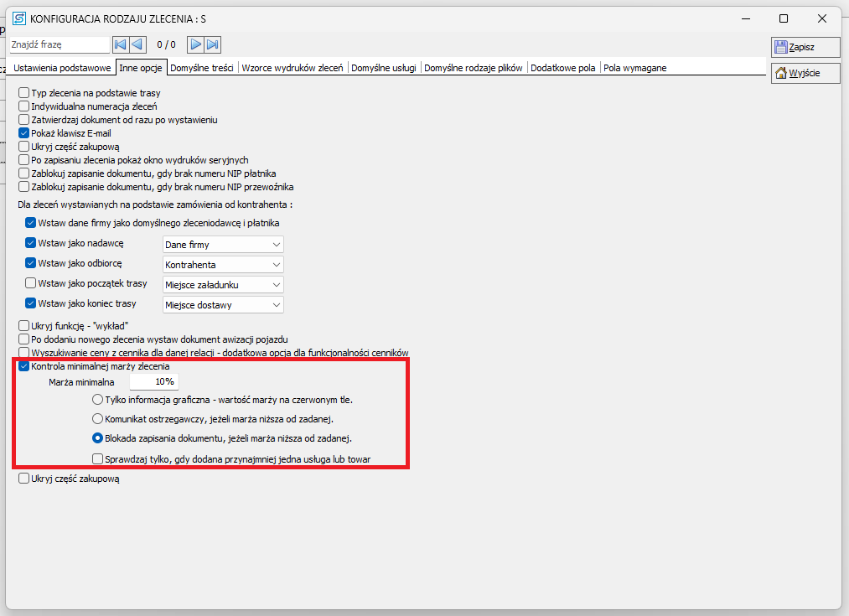The width and height of the screenshot is (849, 616).
Task: Select 'Tylko informacja graficzna' radio option
Action: 98,400
